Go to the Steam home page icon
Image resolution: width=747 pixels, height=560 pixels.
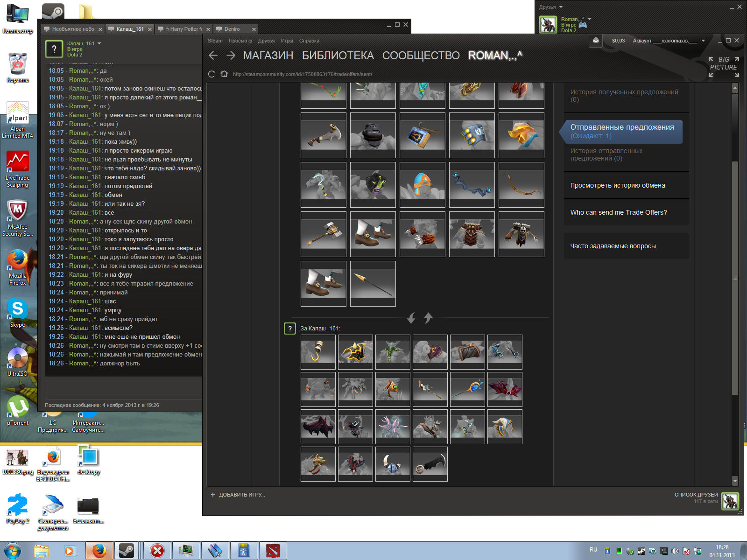pyautogui.click(x=224, y=74)
